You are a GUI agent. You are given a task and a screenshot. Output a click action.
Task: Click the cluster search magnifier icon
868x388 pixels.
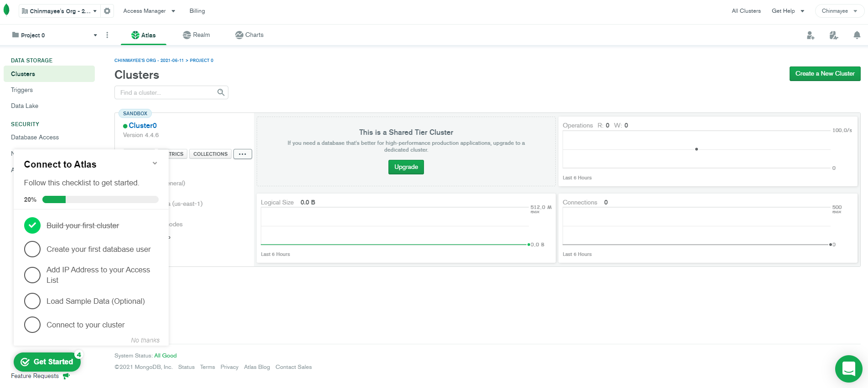tap(221, 92)
